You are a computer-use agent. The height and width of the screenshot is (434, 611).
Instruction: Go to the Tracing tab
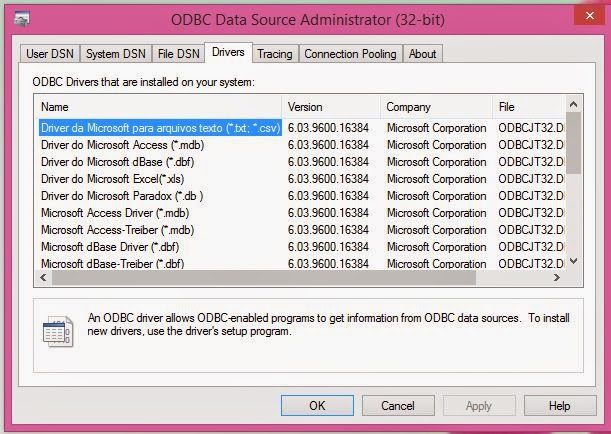[274, 53]
